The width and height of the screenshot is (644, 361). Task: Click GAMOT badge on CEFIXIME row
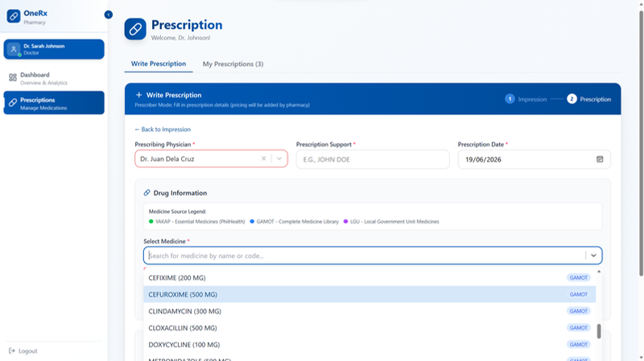579,277
